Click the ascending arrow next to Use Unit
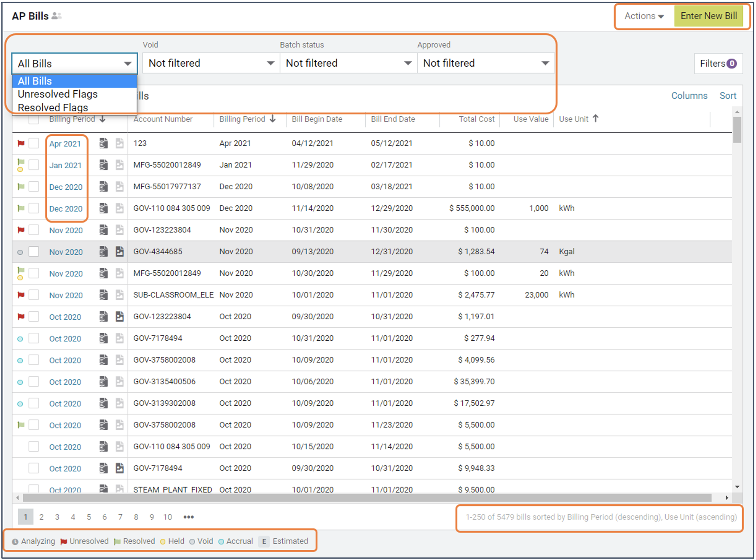 595,119
